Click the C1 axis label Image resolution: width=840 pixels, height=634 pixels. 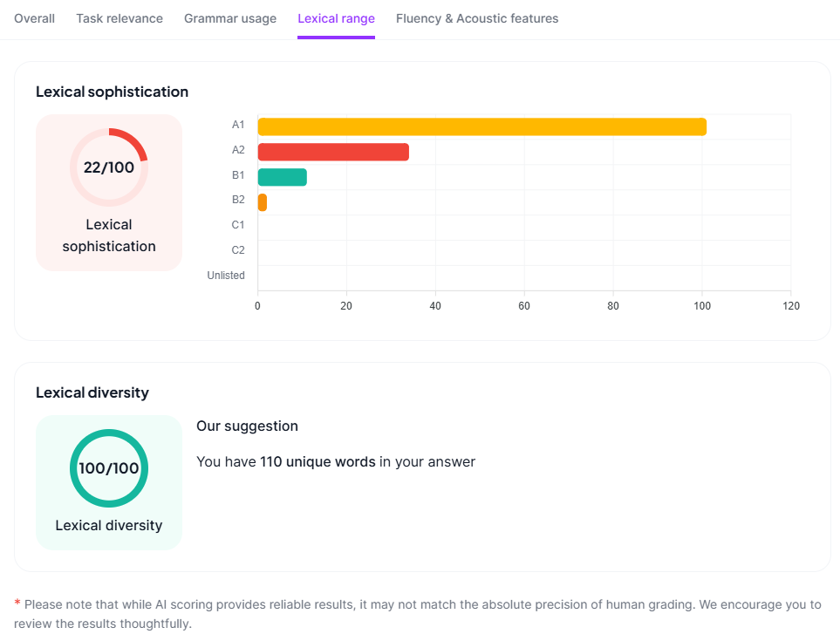[238, 225]
